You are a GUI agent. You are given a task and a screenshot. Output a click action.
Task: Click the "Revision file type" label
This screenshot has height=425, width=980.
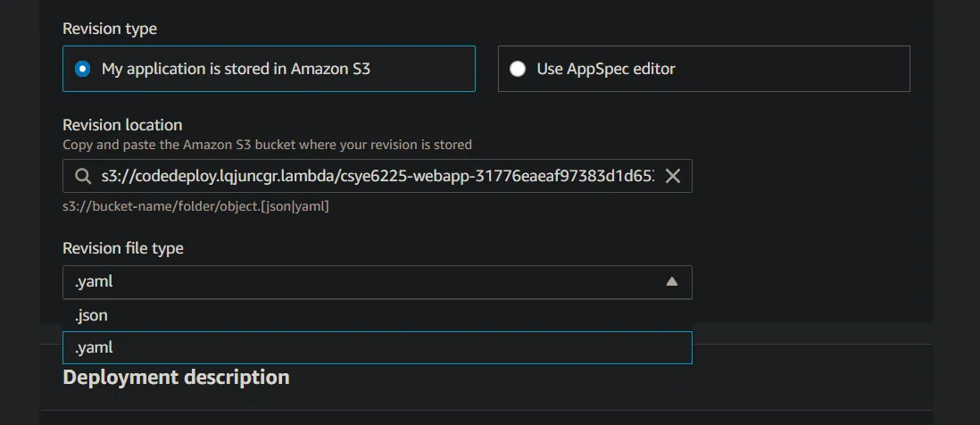(123, 248)
